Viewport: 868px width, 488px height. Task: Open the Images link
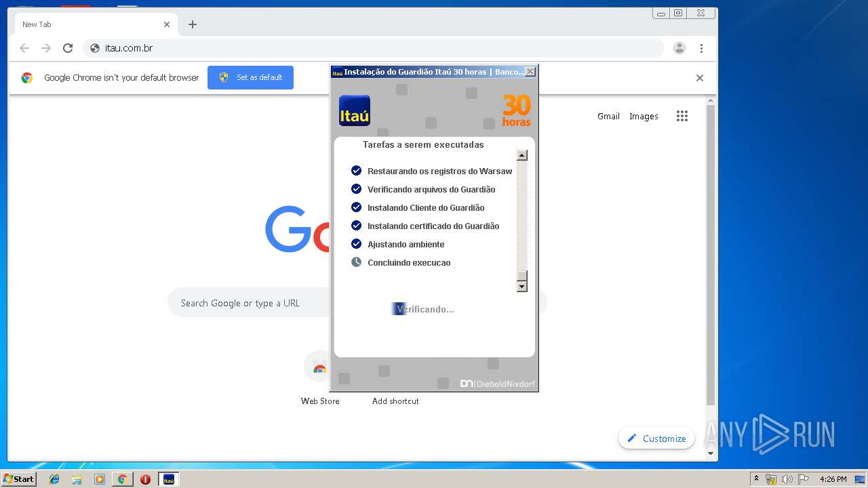[x=644, y=116]
